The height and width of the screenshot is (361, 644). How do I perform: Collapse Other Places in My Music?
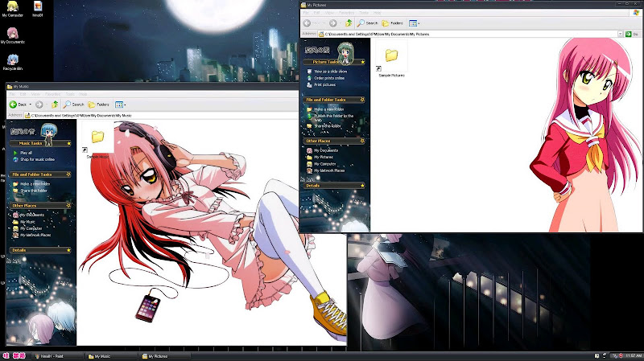click(x=68, y=206)
